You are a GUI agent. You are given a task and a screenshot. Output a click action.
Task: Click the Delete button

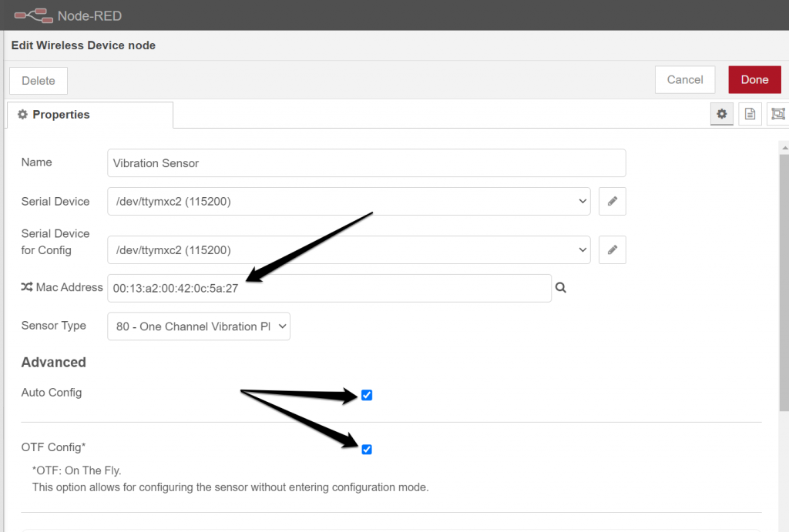39,80
